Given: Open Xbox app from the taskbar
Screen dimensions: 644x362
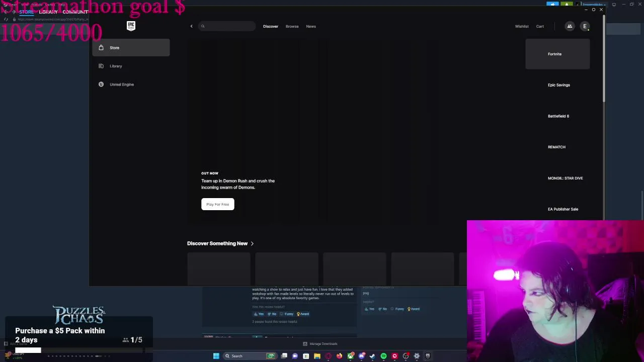Looking at the screenshot, I should point(351,356).
